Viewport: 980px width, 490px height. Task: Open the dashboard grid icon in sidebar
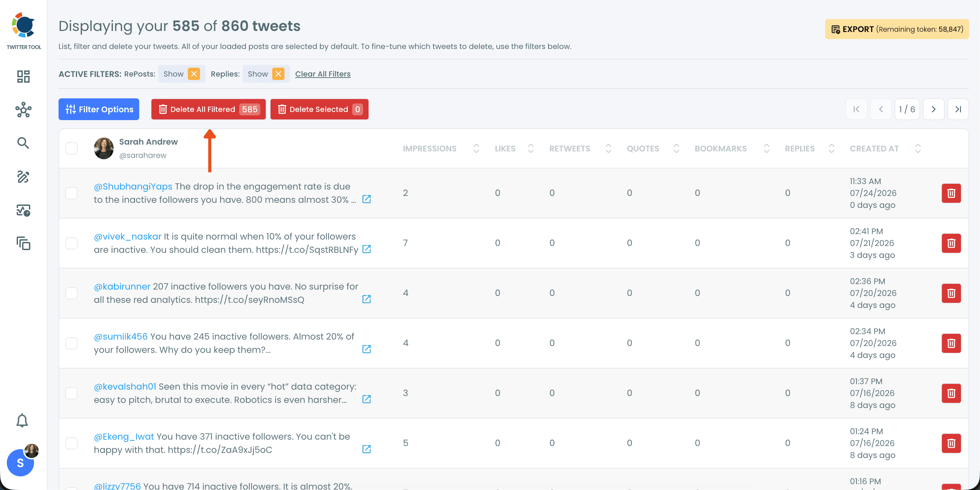pos(23,77)
